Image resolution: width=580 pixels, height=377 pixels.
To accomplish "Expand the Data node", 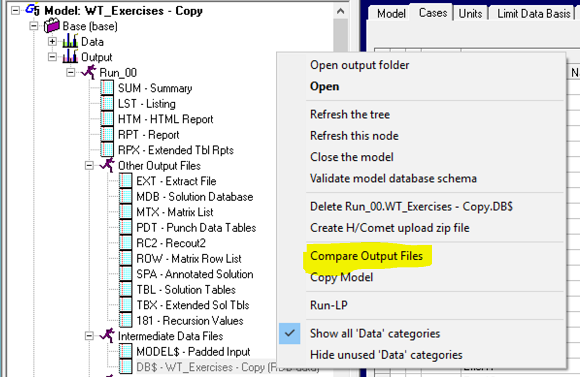I will 52,41.
